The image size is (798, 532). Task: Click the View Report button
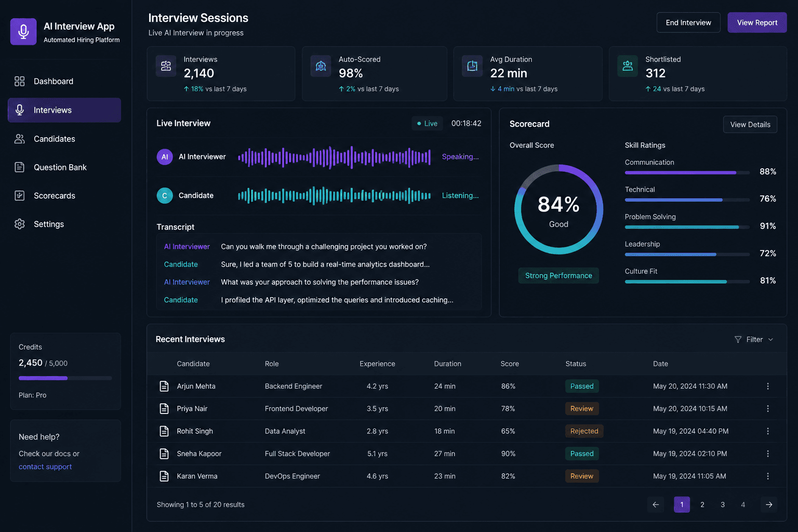[757, 22]
